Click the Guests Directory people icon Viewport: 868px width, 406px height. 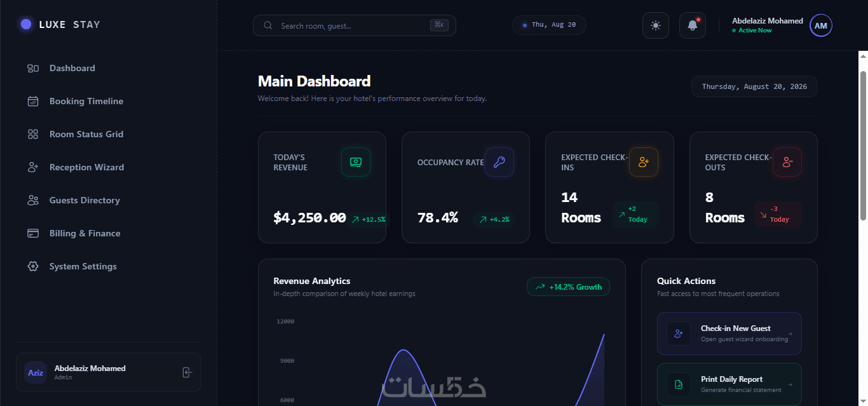pos(33,200)
